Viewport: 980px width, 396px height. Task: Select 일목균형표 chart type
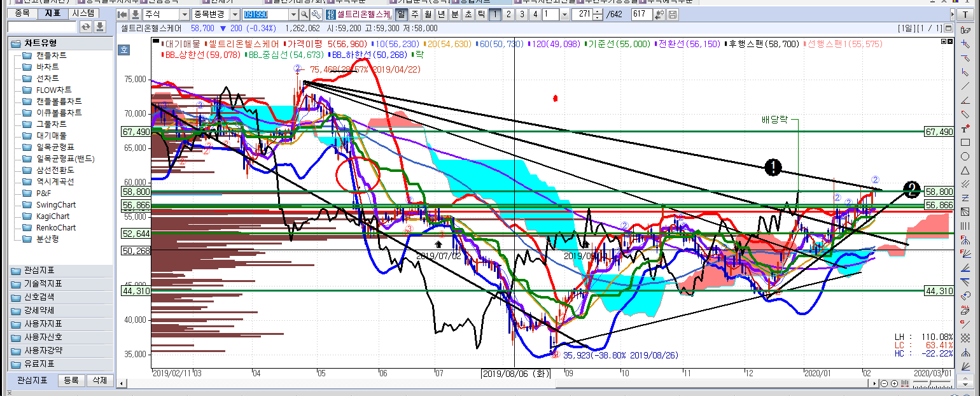click(55, 147)
